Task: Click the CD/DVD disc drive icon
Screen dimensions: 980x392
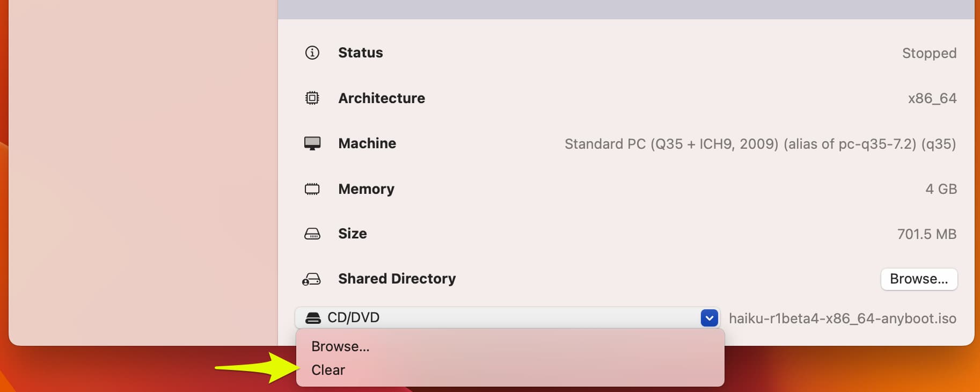Action: (x=313, y=318)
